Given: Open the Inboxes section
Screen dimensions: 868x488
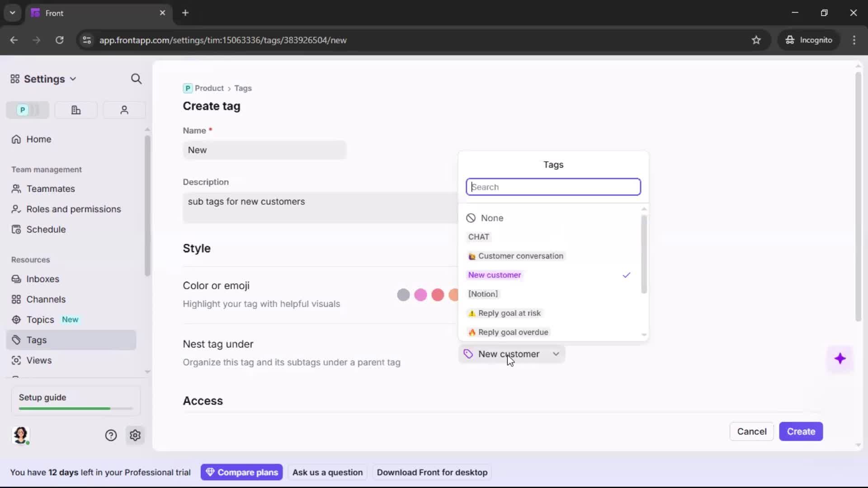Looking at the screenshot, I should coord(43,279).
